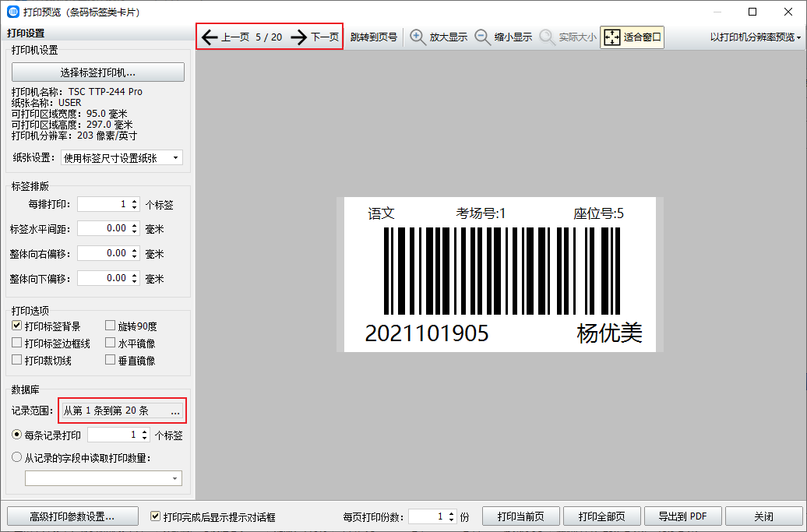Click the label preview barcode
807x532 pixels.
(502, 270)
